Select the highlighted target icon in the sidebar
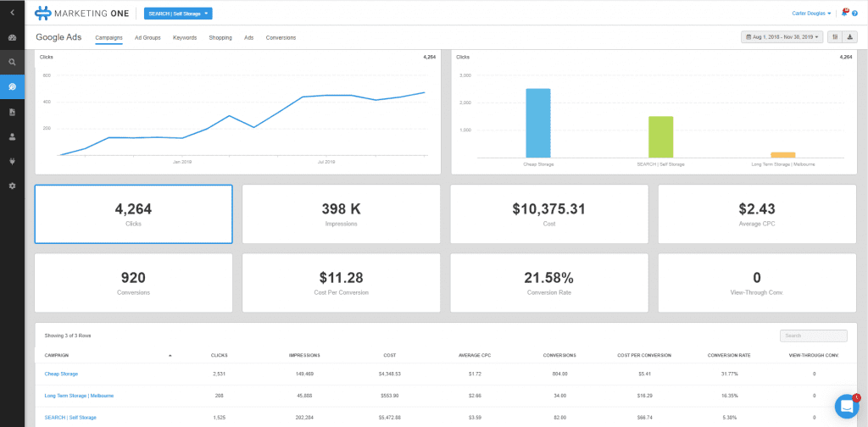868x427 pixels. click(x=12, y=86)
